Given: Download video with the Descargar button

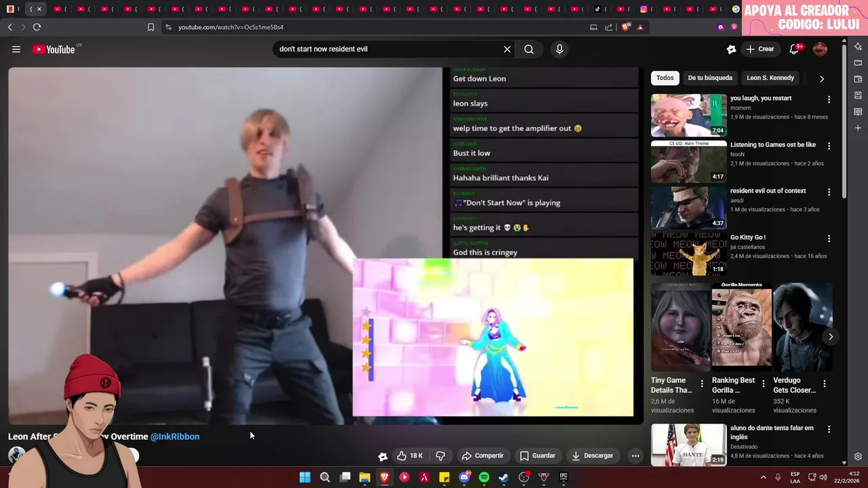Looking at the screenshot, I should pos(592,455).
